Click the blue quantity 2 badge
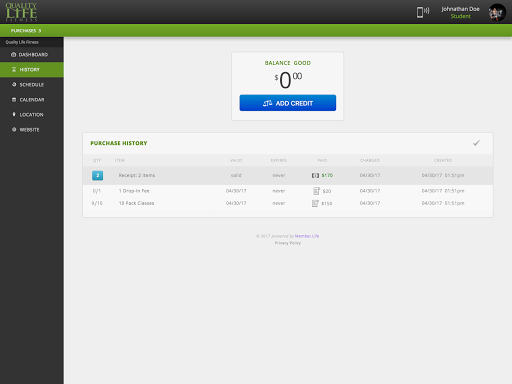This screenshot has height=384, width=512. (x=97, y=175)
